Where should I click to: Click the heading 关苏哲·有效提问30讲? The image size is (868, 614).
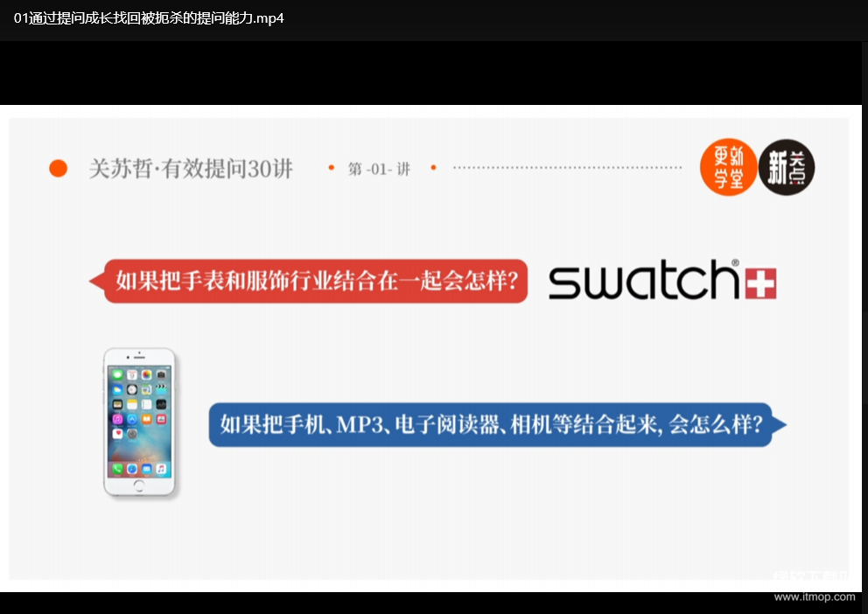[191, 169]
